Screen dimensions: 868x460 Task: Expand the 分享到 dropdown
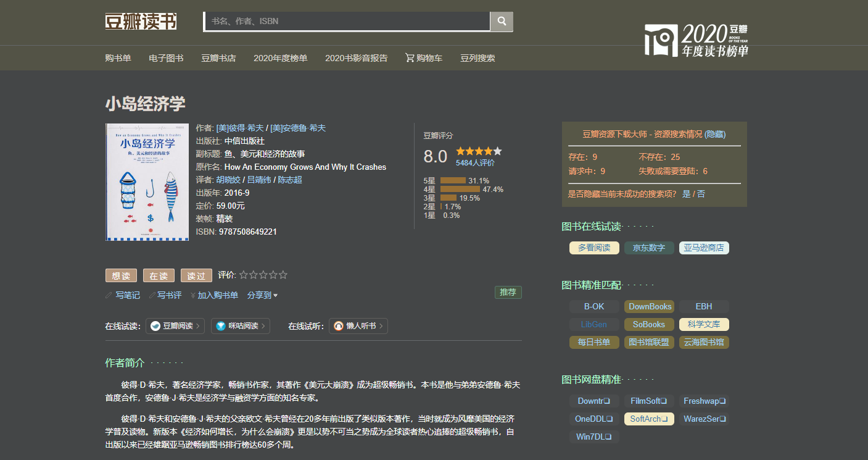[x=262, y=295]
